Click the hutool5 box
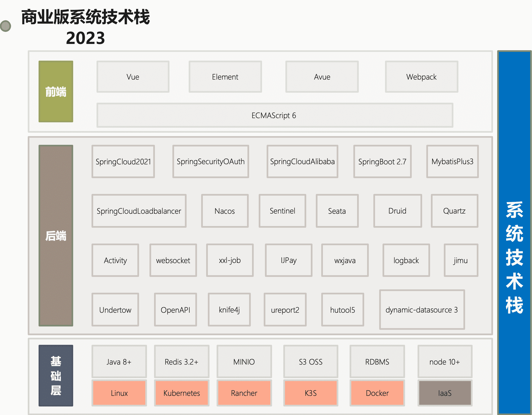 point(343,310)
